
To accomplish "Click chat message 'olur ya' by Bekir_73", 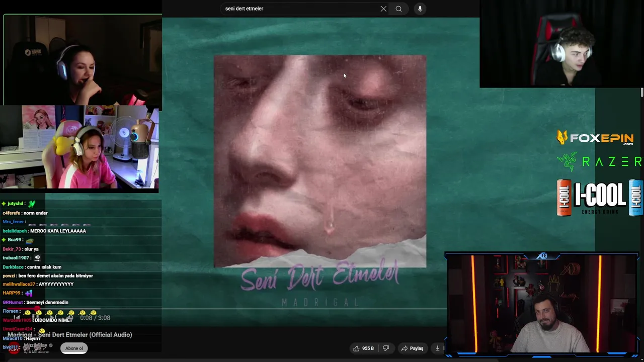I will [x=32, y=249].
